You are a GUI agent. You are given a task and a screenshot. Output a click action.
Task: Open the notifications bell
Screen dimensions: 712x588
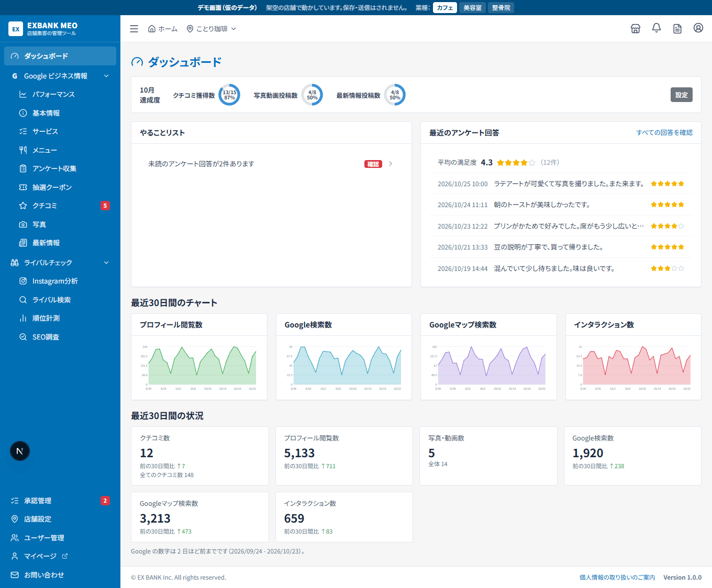coord(657,28)
